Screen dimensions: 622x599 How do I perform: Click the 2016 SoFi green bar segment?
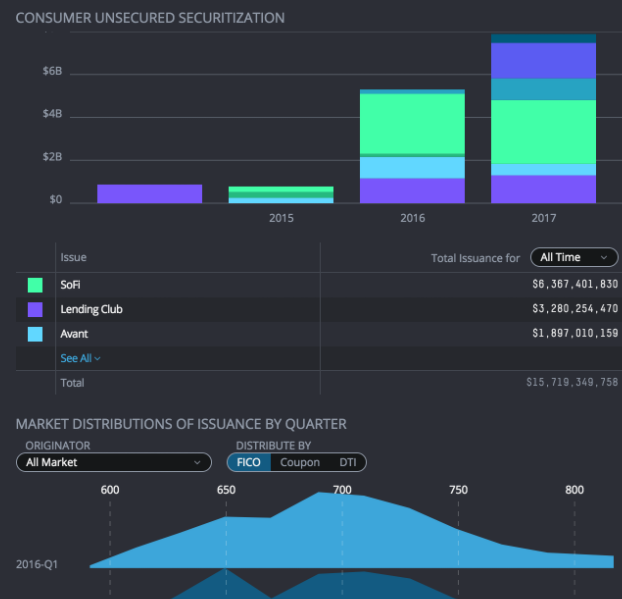pos(412,123)
